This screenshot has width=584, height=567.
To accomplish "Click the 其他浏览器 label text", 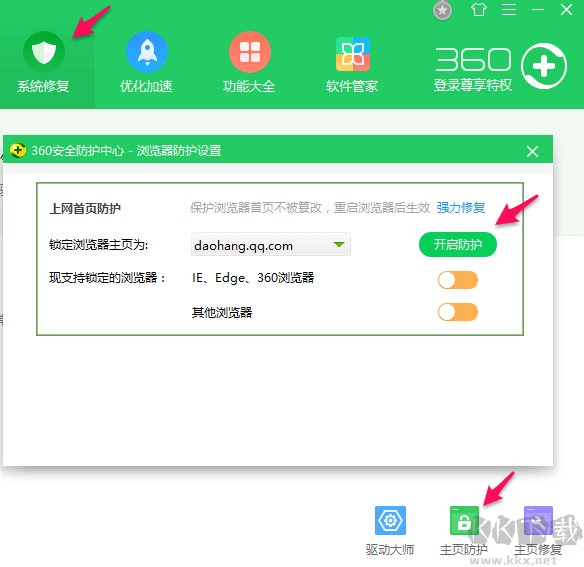I will point(222,312).
